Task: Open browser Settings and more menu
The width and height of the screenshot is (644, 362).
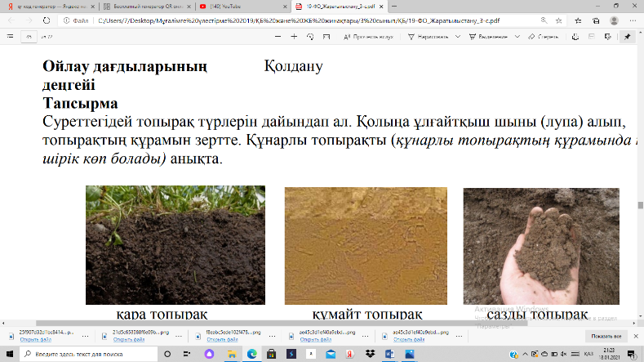Action: (633, 20)
